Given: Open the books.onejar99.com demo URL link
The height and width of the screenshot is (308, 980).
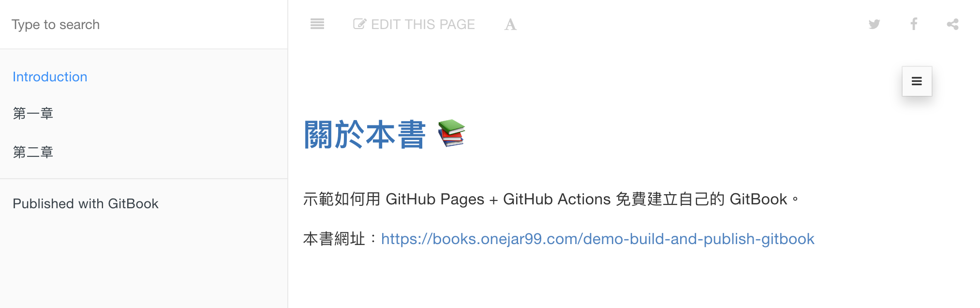Looking at the screenshot, I should tap(598, 239).
